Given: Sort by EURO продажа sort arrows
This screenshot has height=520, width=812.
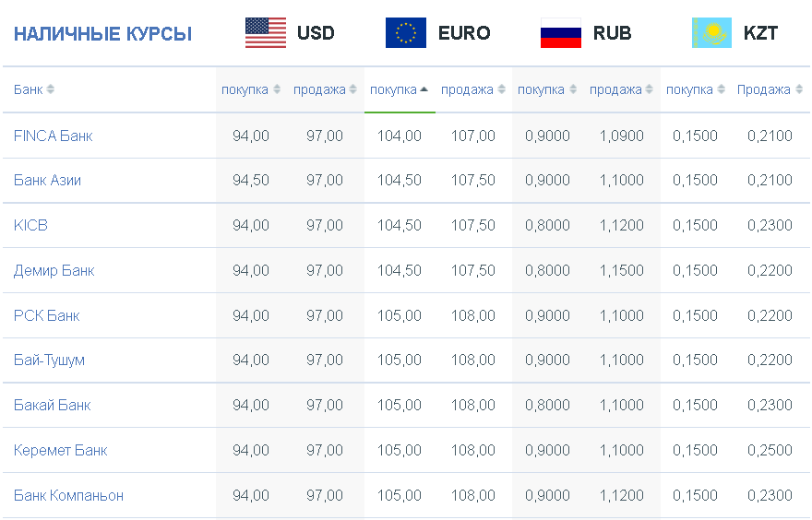Looking at the screenshot, I should pyautogui.click(x=501, y=89).
